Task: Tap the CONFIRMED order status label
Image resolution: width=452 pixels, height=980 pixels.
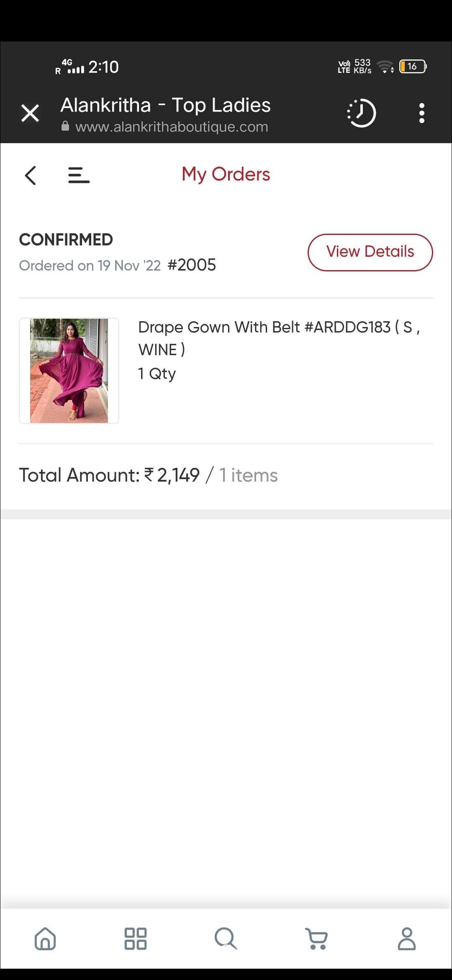Action: click(x=66, y=240)
